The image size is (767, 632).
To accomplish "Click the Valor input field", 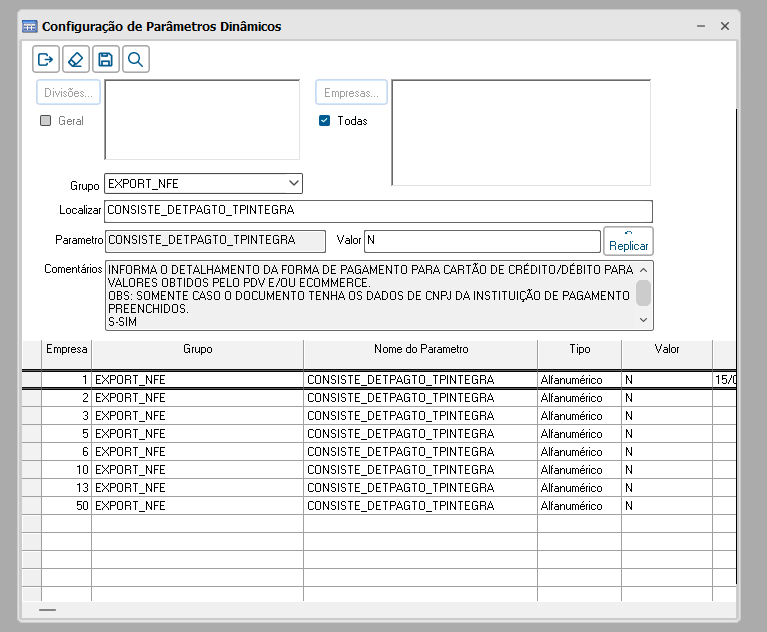I will coord(482,241).
